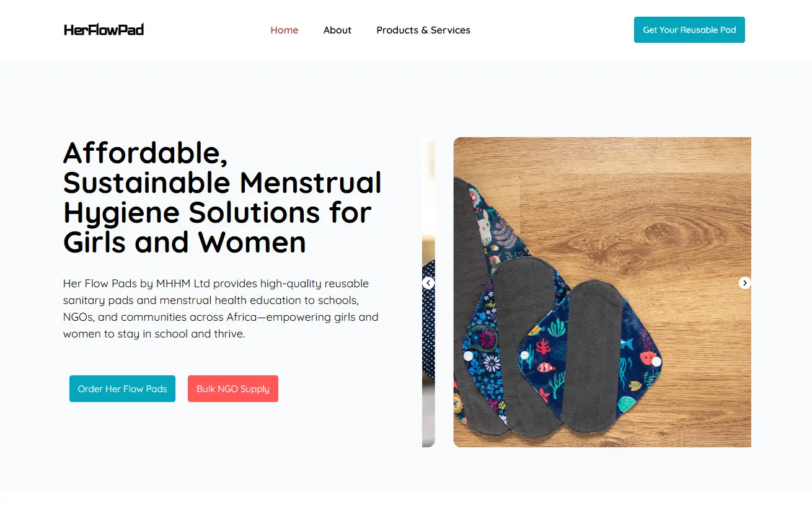Click Get Your Reusable Pad button
Screen dimensions: 812x523
pyautogui.click(x=689, y=30)
